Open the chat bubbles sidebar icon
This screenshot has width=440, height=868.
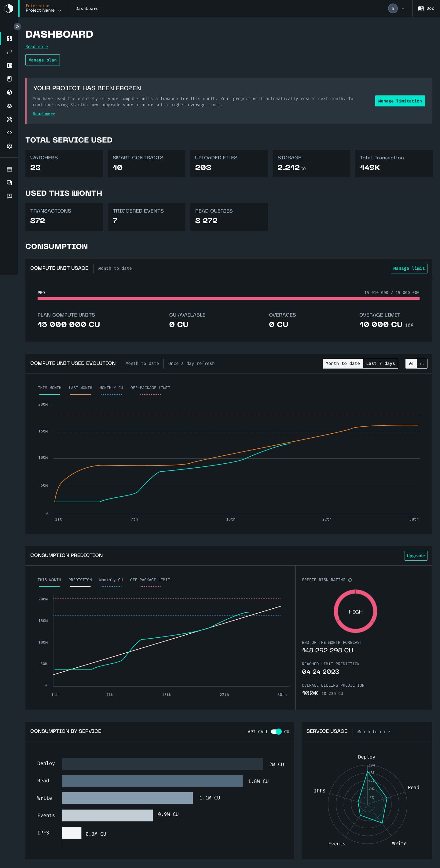click(9, 183)
